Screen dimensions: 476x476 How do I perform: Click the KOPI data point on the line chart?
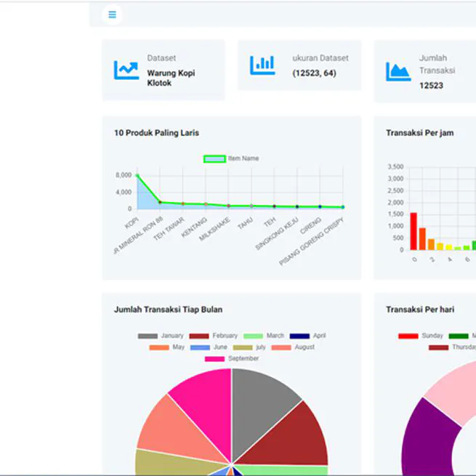(137, 175)
